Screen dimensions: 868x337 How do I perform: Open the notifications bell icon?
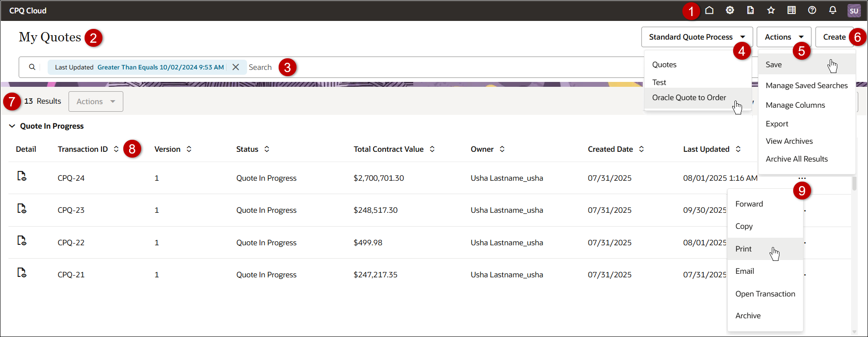pos(832,10)
